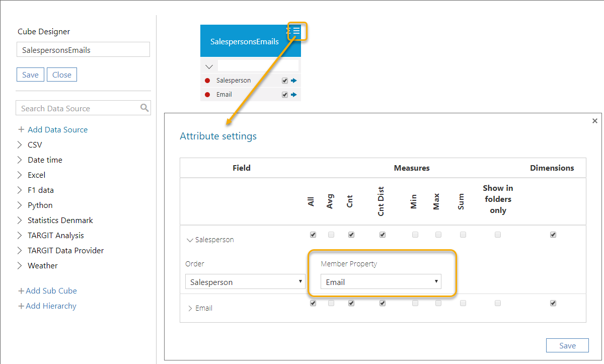Expand the Date time data source

pyautogui.click(x=20, y=160)
